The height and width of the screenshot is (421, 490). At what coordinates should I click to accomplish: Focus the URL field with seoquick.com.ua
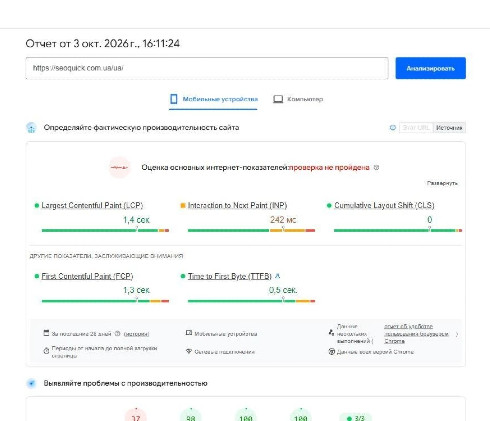pos(207,68)
